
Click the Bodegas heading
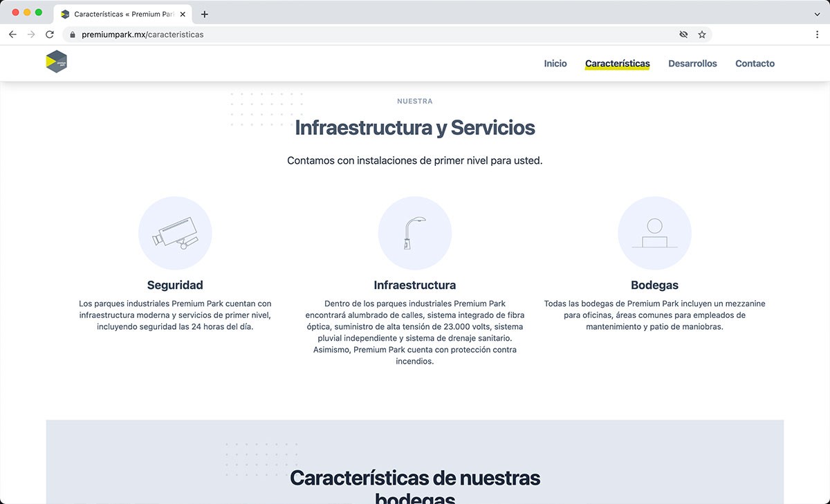click(x=654, y=285)
